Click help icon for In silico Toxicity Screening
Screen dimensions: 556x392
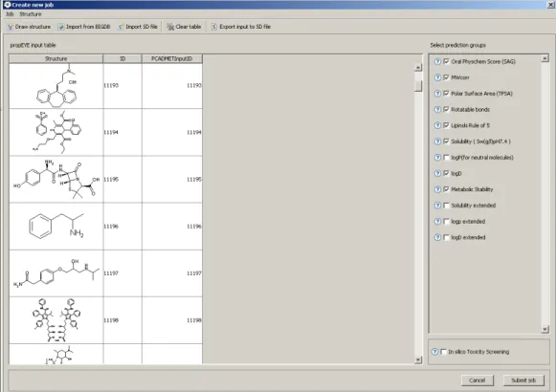[434, 352]
